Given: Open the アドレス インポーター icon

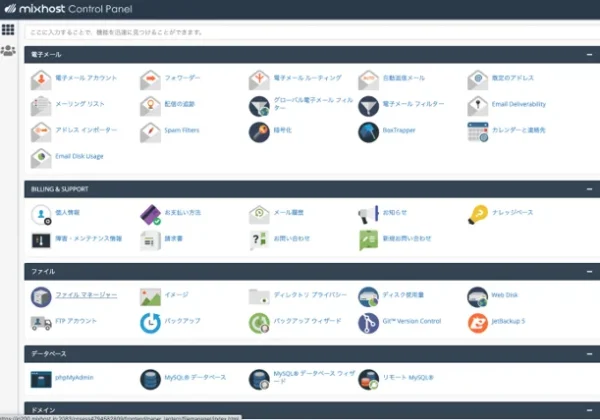Looking at the screenshot, I should point(41,132).
